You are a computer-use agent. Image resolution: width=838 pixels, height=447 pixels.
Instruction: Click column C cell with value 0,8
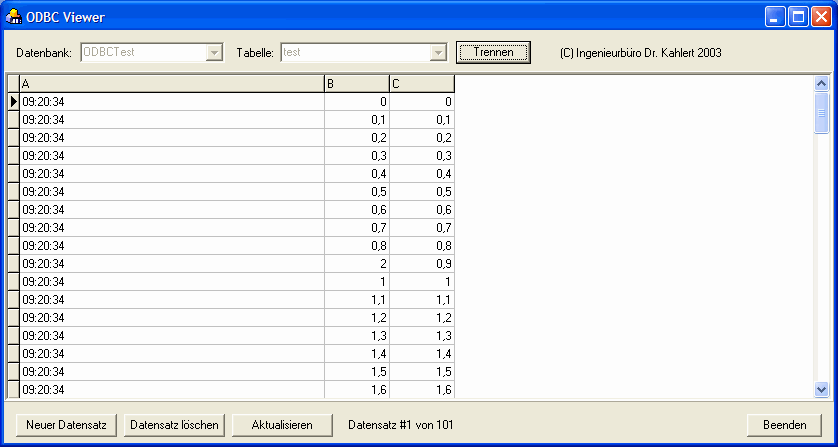pyautogui.click(x=422, y=245)
